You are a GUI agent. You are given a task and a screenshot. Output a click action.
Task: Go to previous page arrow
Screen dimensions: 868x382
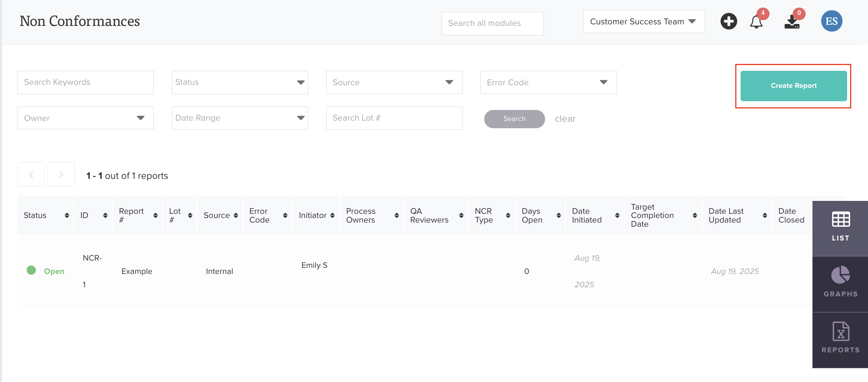coord(31,174)
